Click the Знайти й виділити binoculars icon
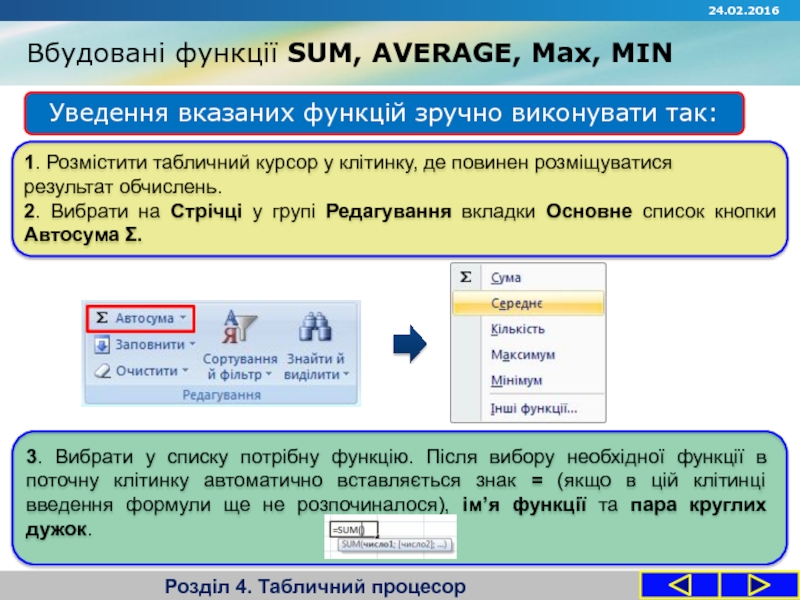Screen dimensions: 800x600 [x=314, y=326]
